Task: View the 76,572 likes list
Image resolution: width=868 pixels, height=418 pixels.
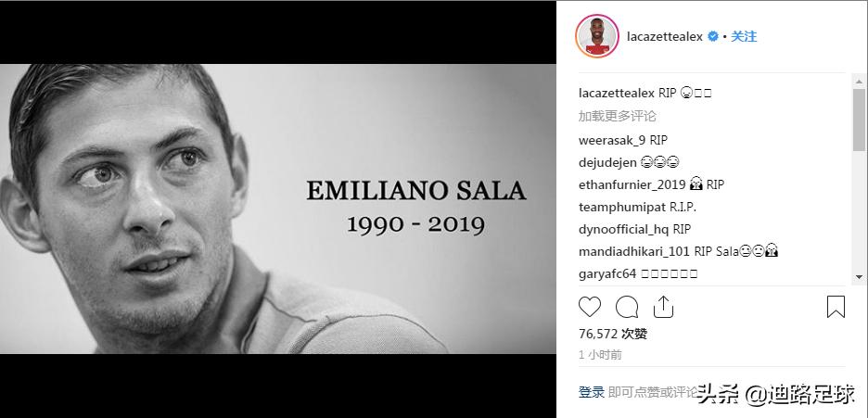Action: tap(613, 334)
